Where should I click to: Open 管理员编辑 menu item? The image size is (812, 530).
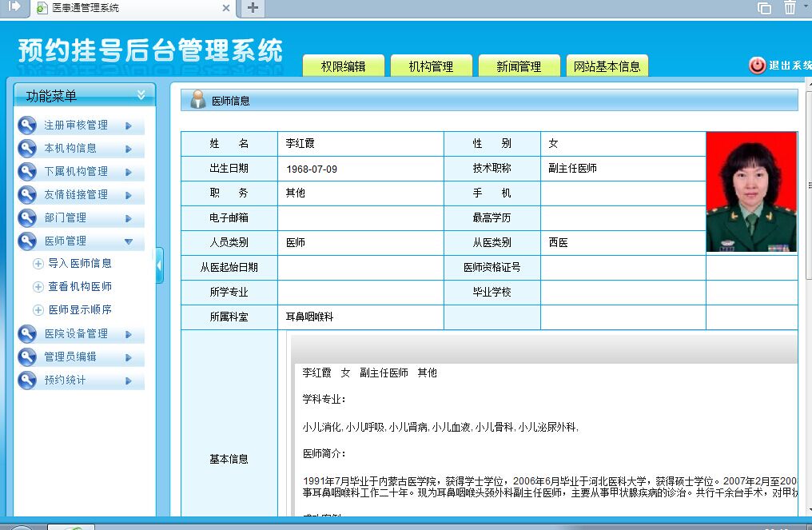[70, 357]
